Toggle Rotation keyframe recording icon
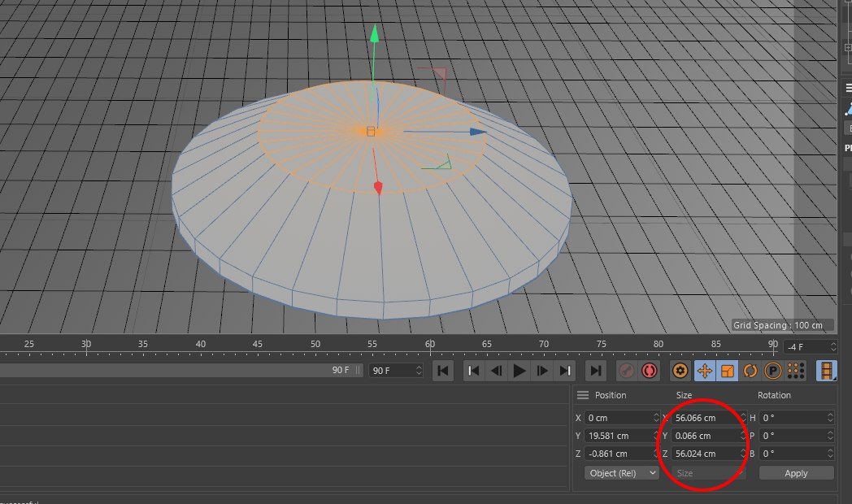Image resolution: width=852 pixels, height=504 pixels. 750,371
